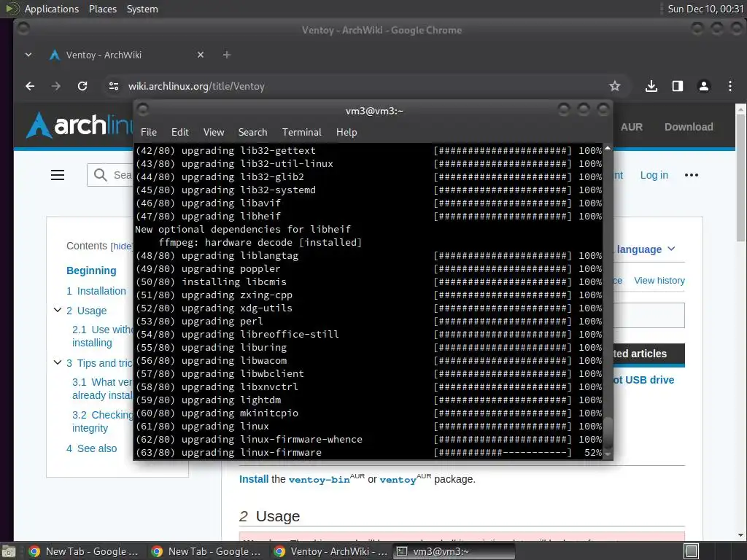Go to 4 See also entry
The image size is (747, 560).
point(91,448)
